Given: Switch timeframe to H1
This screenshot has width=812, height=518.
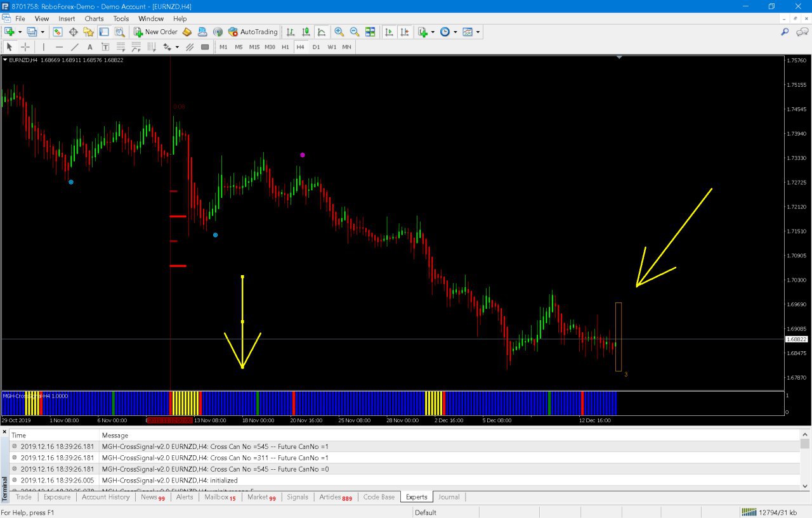Looking at the screenshot, I should 285,47.
